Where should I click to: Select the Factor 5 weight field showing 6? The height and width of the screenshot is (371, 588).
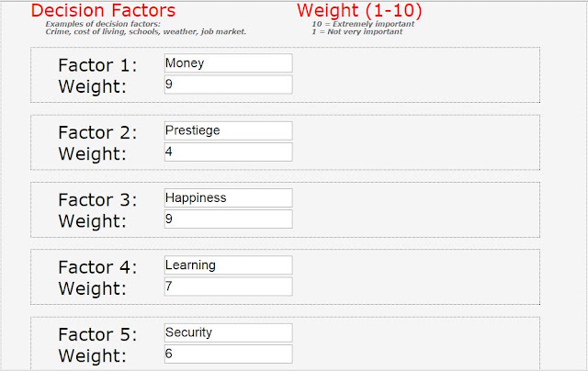click(x=229, y=354)
